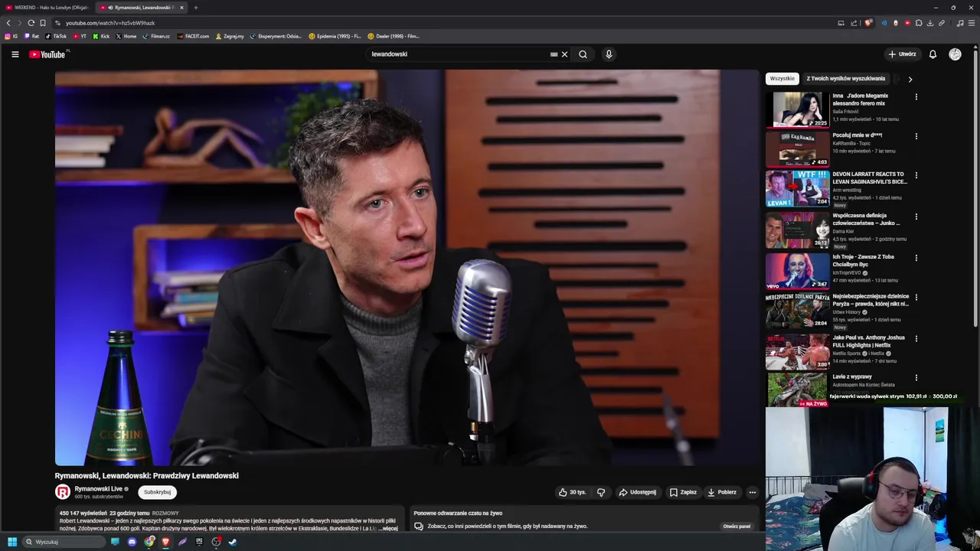The image size is (980, 551).
Task: Open the Utwórz create menu
Action: [902, 54]
